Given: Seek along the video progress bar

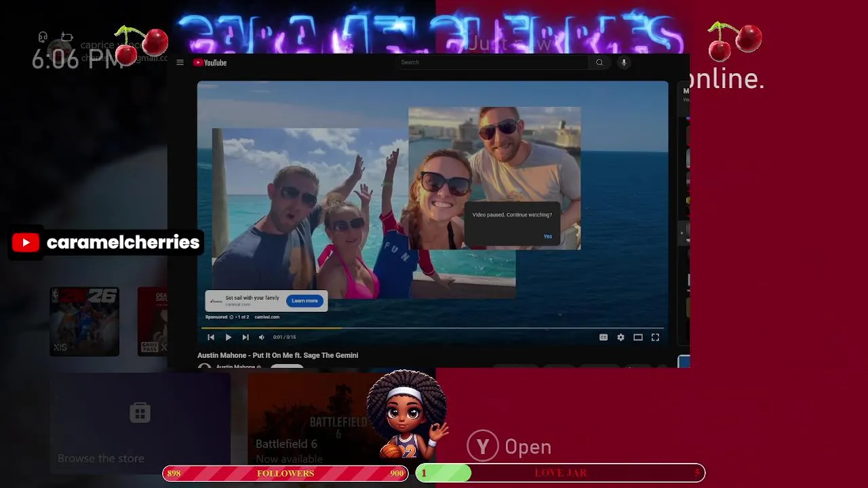Looking at the screenshot, I should 433,328.
